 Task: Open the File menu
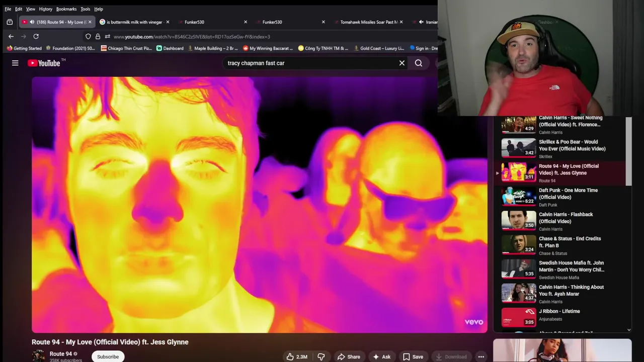pyautogui.click(x=8, y=9)
